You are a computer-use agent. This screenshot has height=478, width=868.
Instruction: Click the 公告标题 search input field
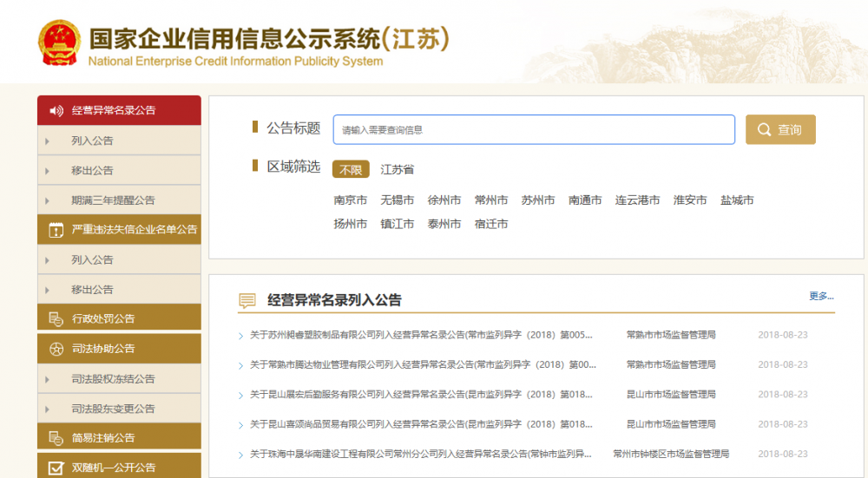tap(534, 130)
